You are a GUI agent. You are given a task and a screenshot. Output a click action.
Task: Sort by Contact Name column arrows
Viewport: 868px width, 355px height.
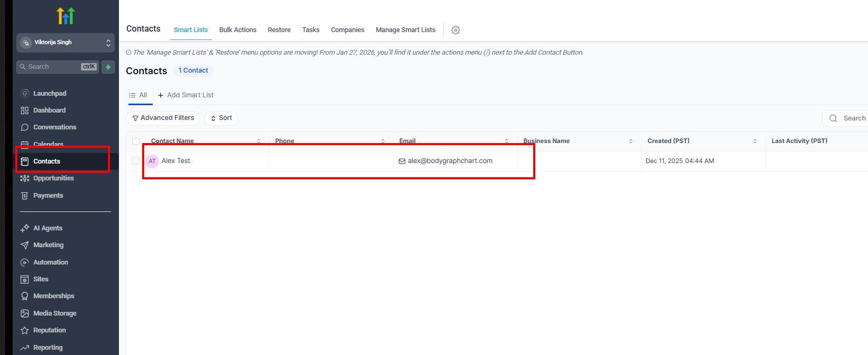tap(258, 141)
